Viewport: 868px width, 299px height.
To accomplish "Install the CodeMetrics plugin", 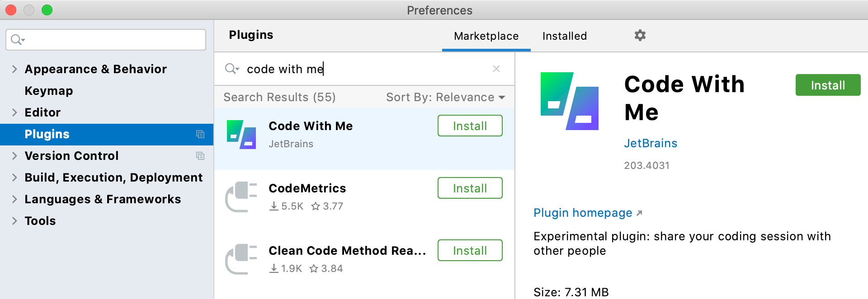I will coord(470,188).
